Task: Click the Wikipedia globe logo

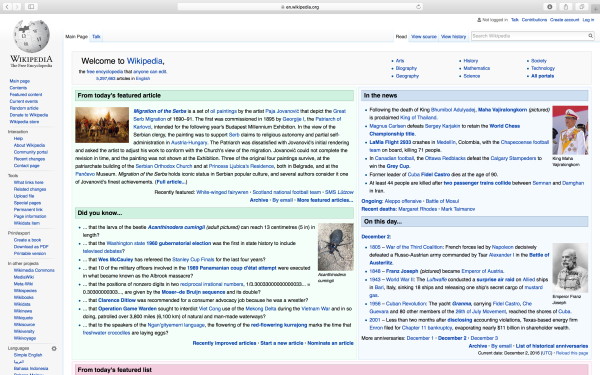Action: [31, 36]
